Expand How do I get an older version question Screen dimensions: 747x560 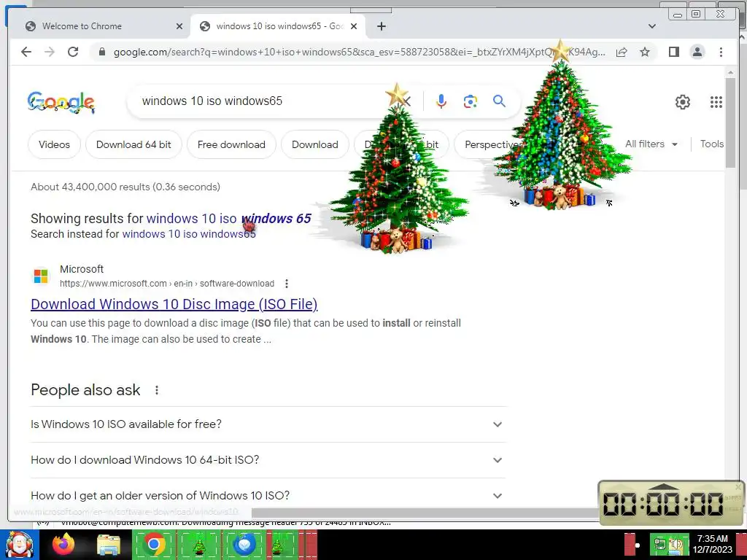point(268,496)
